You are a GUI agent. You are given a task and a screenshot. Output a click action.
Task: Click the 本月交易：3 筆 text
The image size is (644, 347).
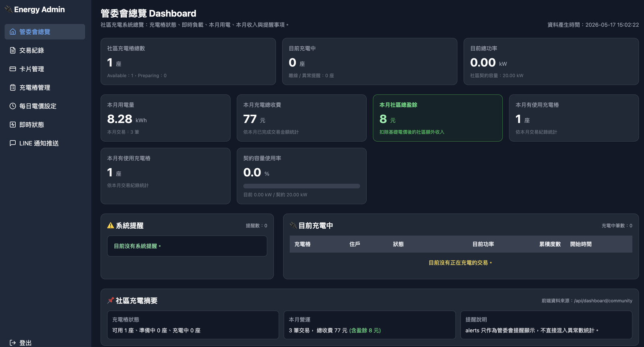(x=123, y=132)
